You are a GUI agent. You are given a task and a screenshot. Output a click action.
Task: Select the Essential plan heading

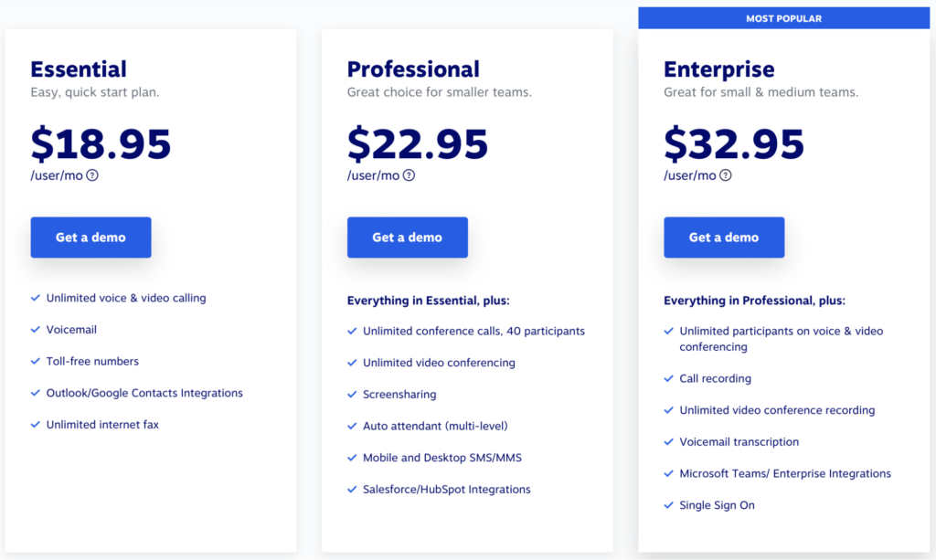79,69
